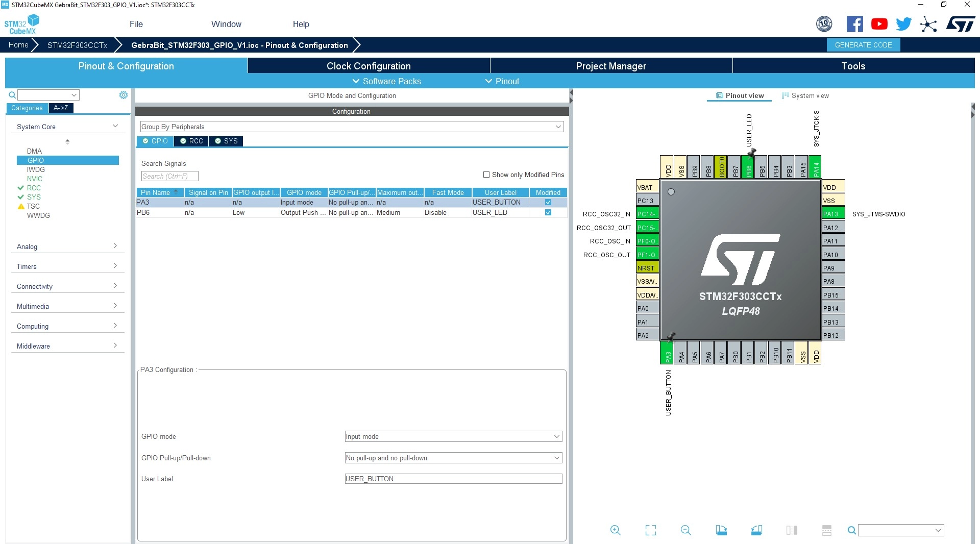
Task: Toggle Show only Modified Pins checkbox
Action: (486, 175)
